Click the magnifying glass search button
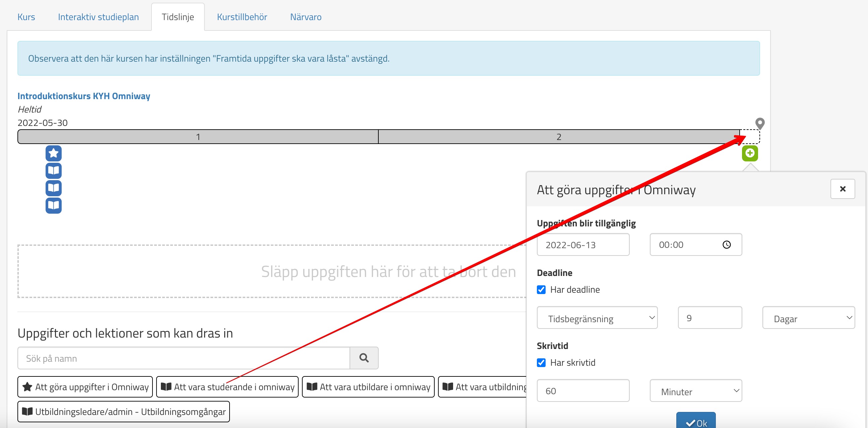Screen dimensions: 868x428 click(x=364, y=358)
